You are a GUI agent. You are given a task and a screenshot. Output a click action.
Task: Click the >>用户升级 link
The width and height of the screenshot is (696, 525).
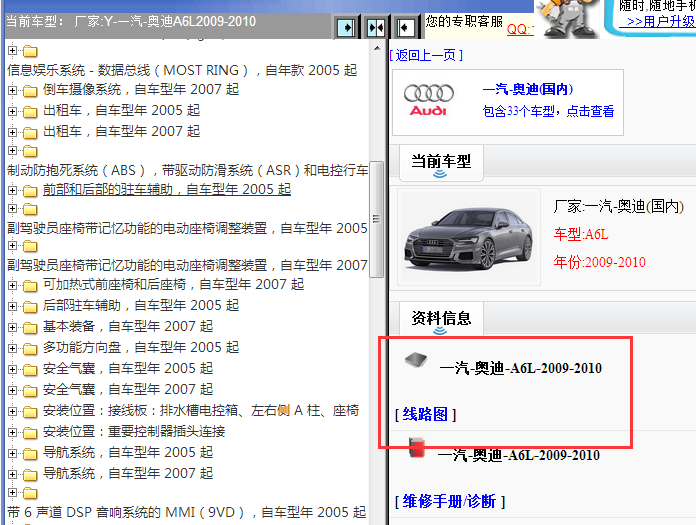click(x=658, y=21)
